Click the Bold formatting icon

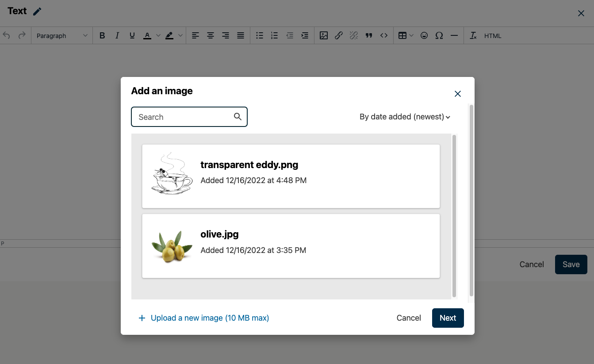coord(102,36)
